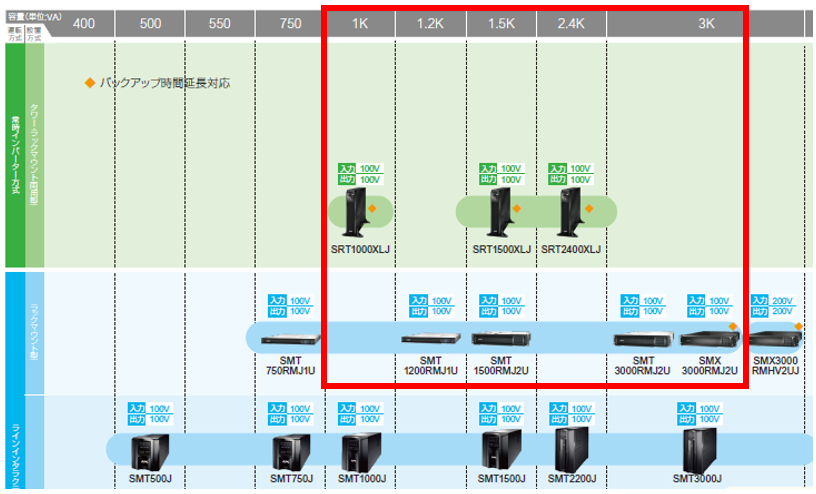
Task: Click the SMT1500J model name
Action: [502, 478]
